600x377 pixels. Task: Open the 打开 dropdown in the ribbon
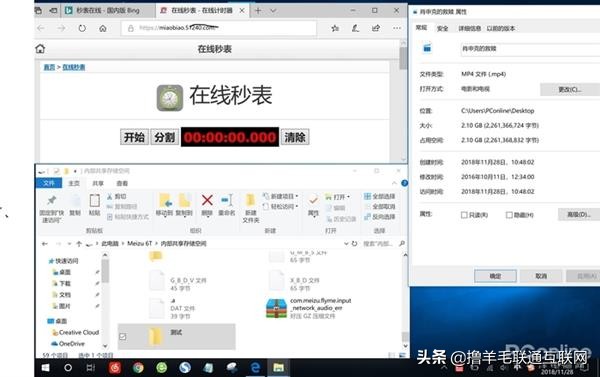337,197
